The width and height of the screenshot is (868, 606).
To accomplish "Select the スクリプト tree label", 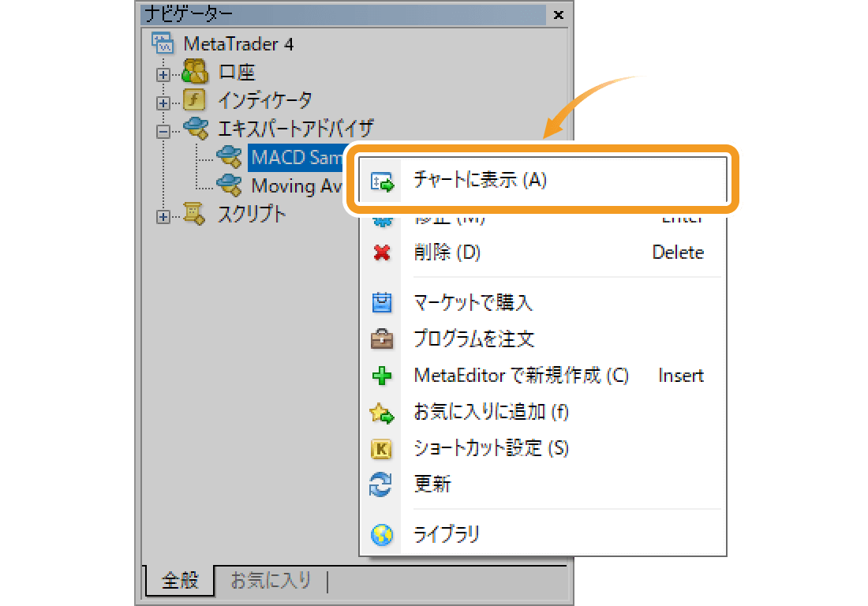I will point(252,214).
